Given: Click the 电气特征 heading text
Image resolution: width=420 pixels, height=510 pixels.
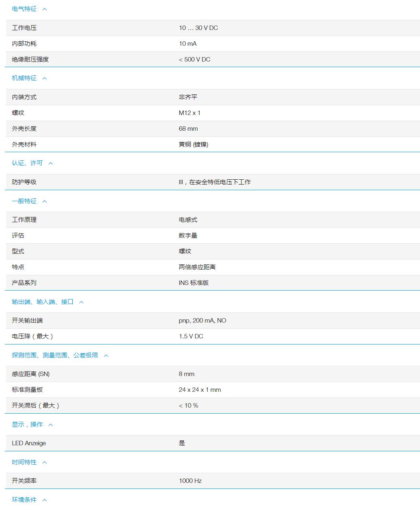Looking at the screenshot, I should point(23,8).
